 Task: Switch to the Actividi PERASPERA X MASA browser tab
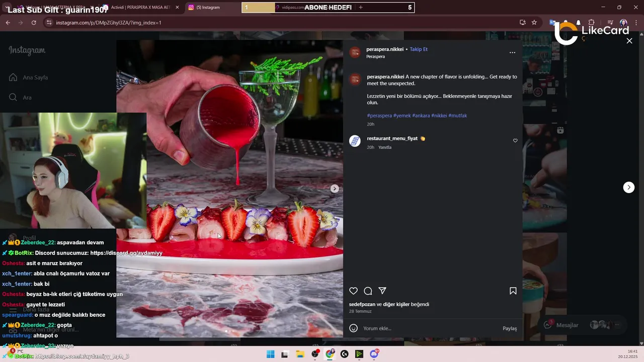[x=142, y=8]
